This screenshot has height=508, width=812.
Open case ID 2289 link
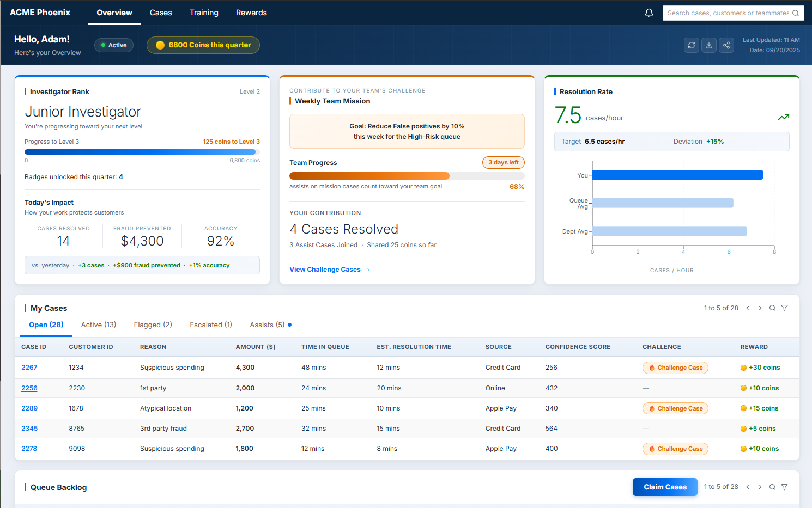[x=29, y=408]
